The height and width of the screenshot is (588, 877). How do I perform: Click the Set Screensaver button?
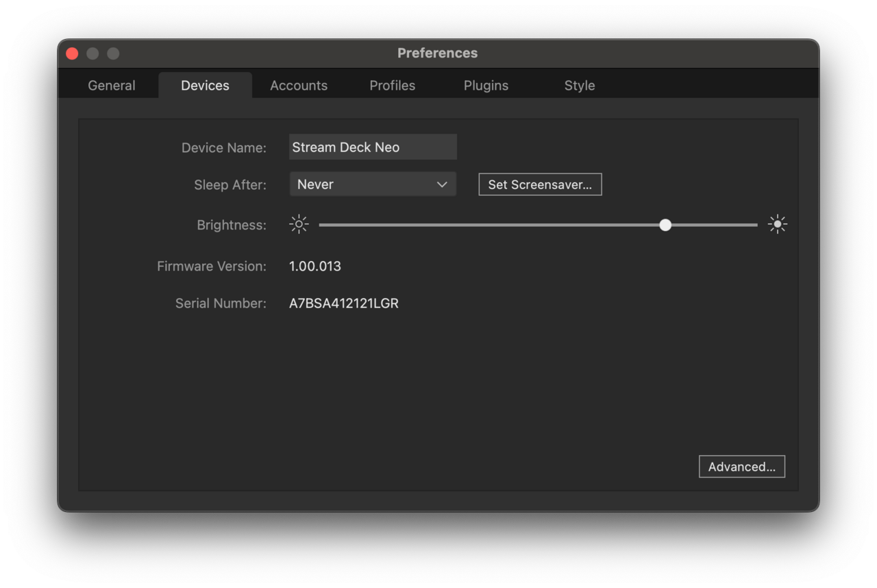pos(540,184)
